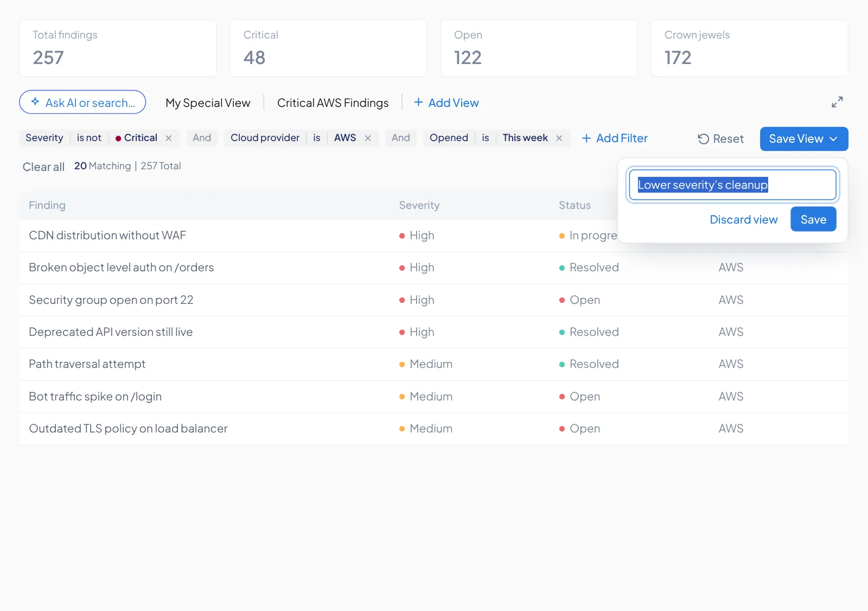Screen dimensions: 868x611
Task: Open finding 'Bot traffic spike on /login'
Action: (95, 397)
